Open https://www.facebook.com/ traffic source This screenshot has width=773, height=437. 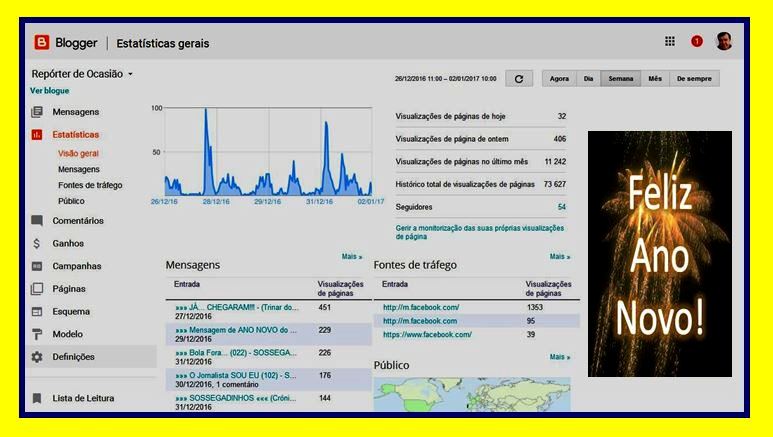[x=427, y=334]
